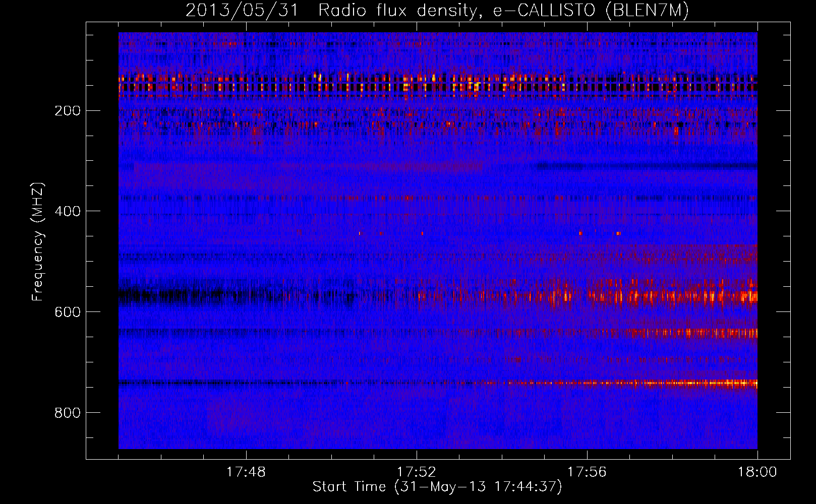Click the 17:56 time tick label
This screenshot has width=816, height=504.
coord(587,472)
